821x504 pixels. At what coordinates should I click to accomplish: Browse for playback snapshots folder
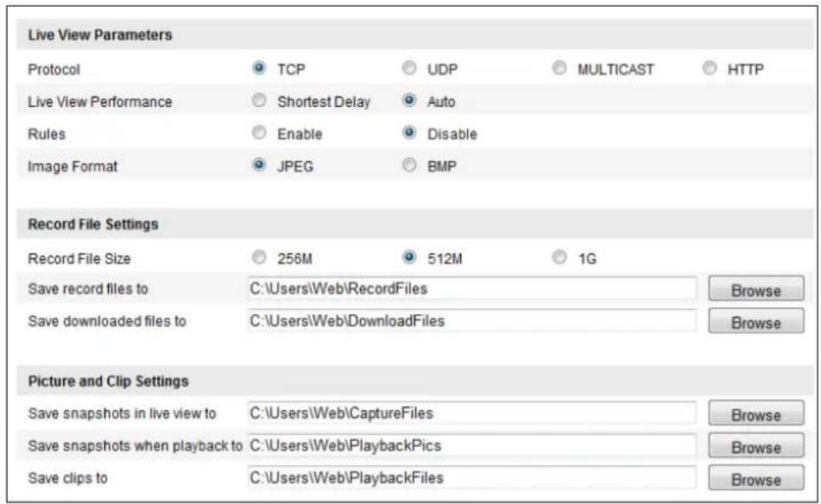(x=756, y=446)
